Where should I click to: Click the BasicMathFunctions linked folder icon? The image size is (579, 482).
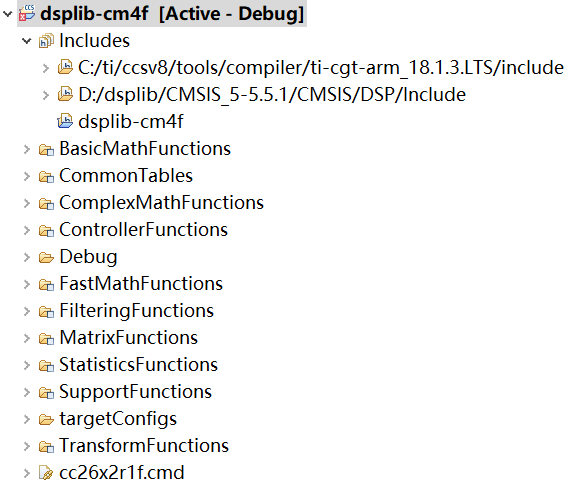[47, 149]
